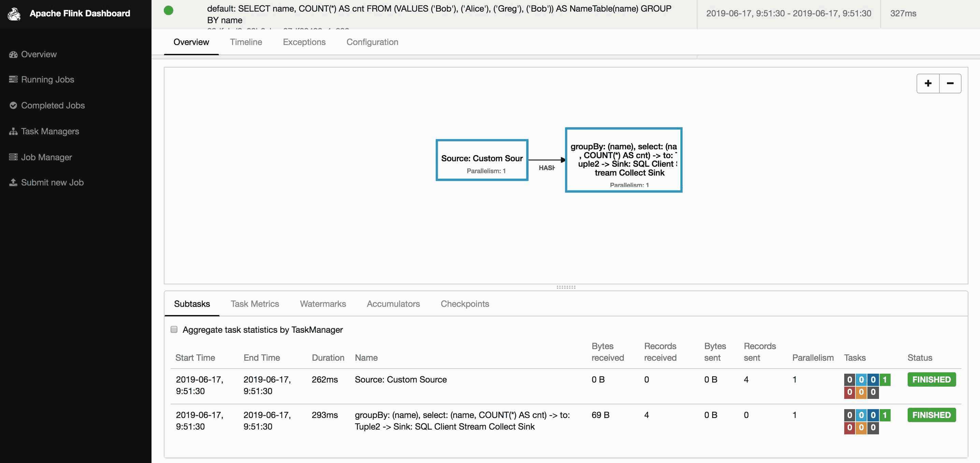Zoom out the job graph with minus

click(x=950, y=83)
